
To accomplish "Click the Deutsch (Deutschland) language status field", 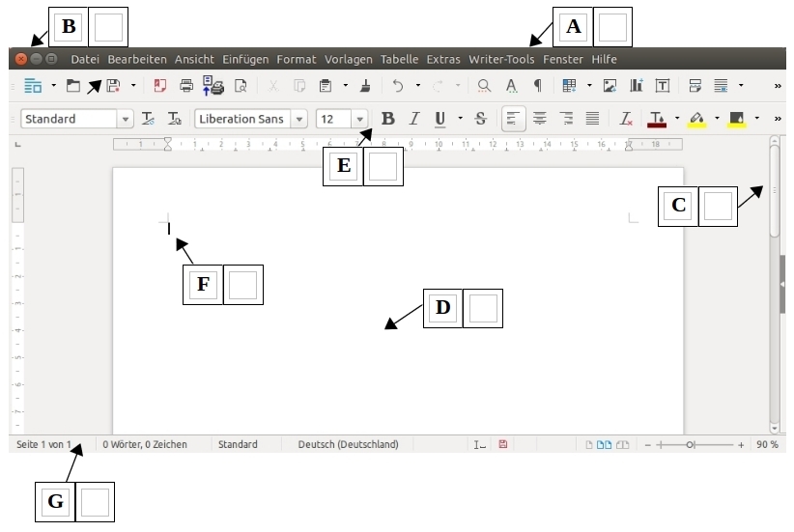I will click(x=348, y=444).
